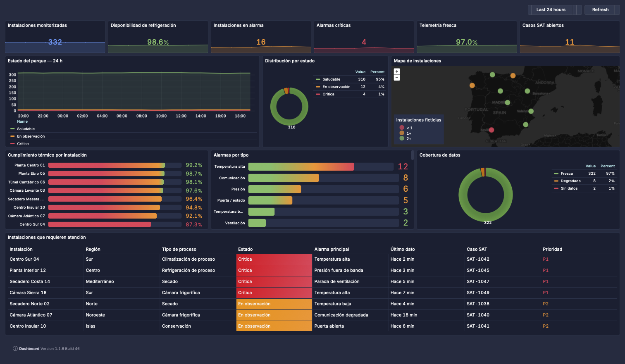Click the P2 priority for Cámara Atlántico 07

point(546,315)
